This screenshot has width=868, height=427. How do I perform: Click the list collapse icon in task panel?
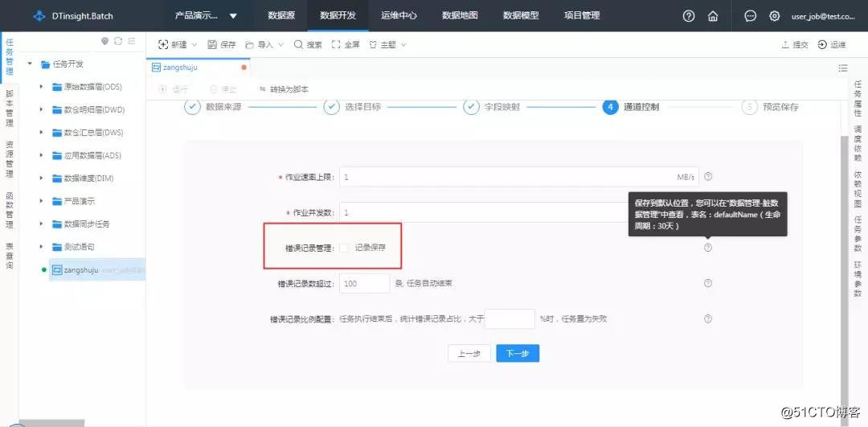tap(132, 41)
